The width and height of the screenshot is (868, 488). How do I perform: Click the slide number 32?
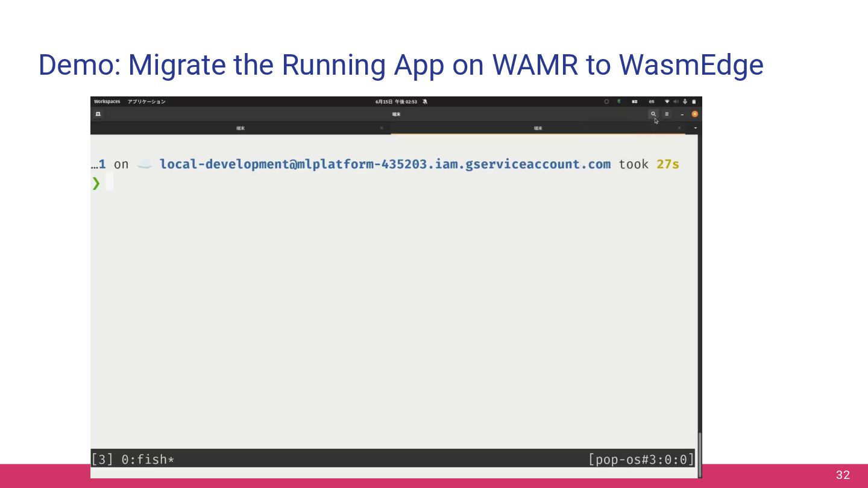[x=843, y=475]
